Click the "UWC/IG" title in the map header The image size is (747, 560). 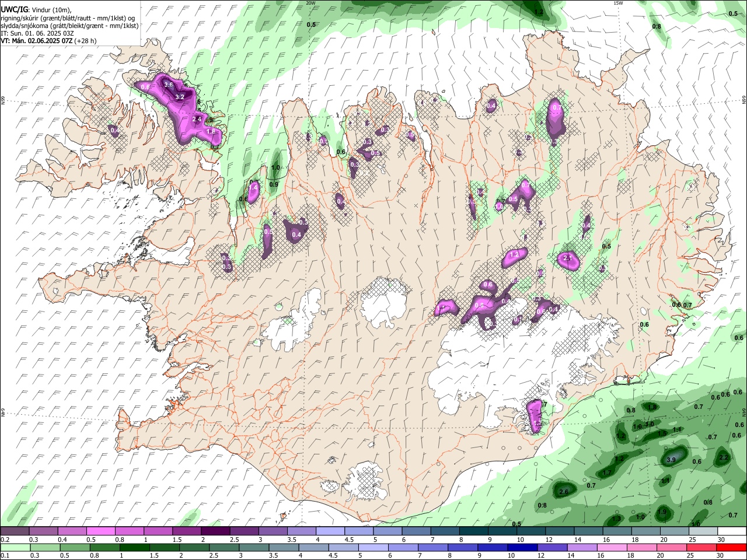click(14, 9)
